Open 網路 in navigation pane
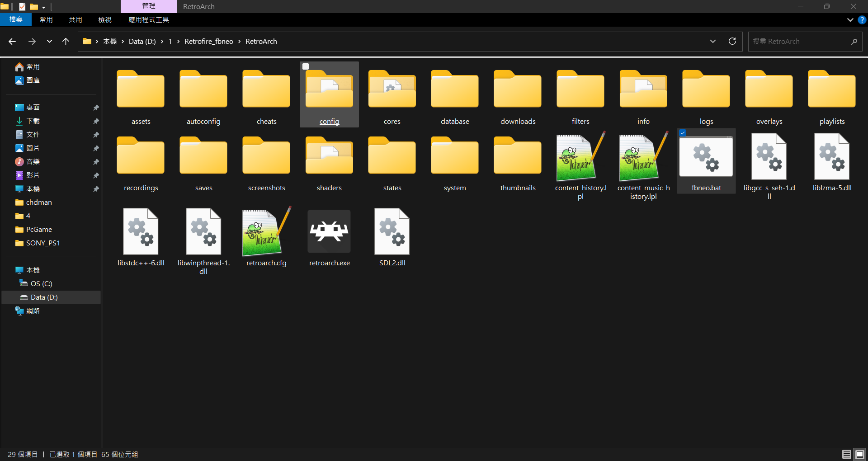 [x=33, y=310]
